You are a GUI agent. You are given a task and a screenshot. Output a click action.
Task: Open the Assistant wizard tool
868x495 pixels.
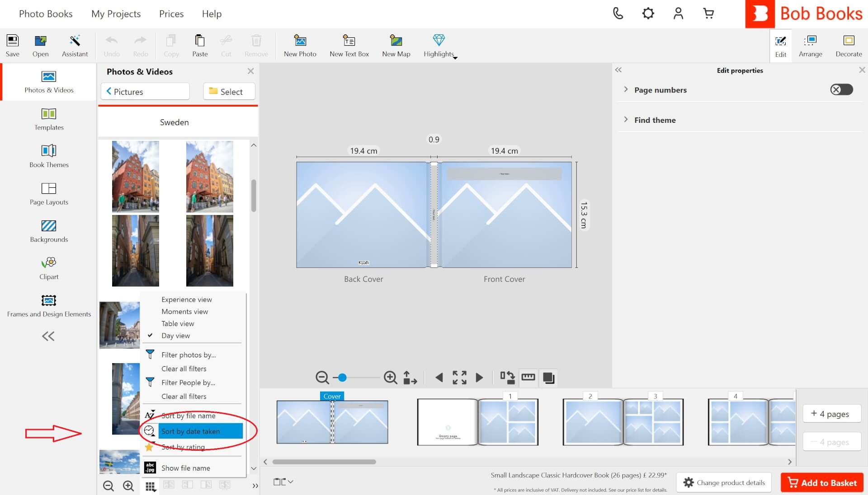coord(75,46)
